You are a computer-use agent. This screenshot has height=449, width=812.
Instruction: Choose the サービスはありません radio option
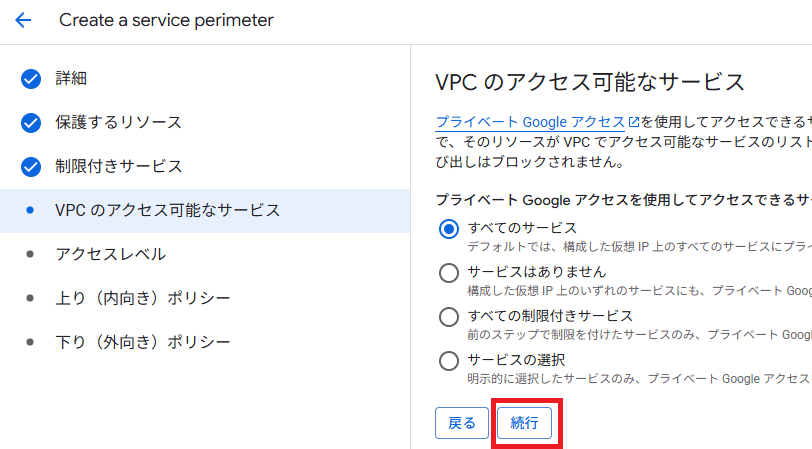point(449,272)
